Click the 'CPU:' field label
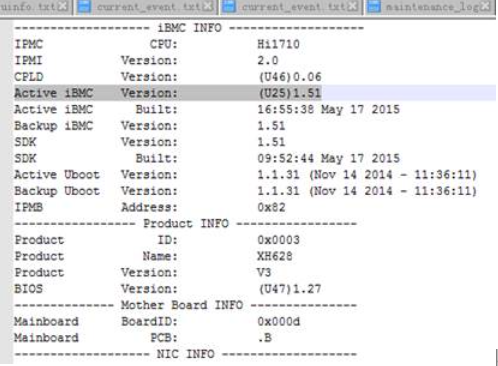This screenshot has height=366, width=498. click(163, 44)
